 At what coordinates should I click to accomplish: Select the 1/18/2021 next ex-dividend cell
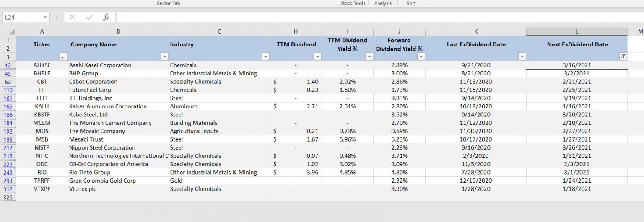[577, 189]
